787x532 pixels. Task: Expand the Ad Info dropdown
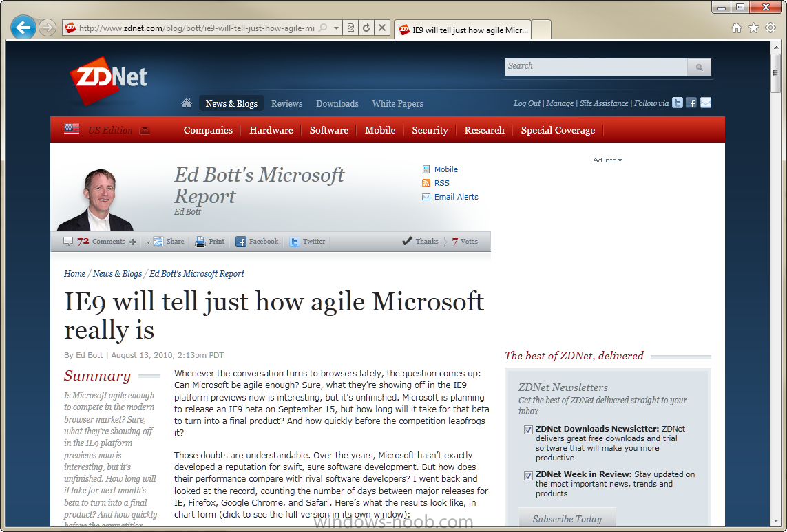pos(608,160)
